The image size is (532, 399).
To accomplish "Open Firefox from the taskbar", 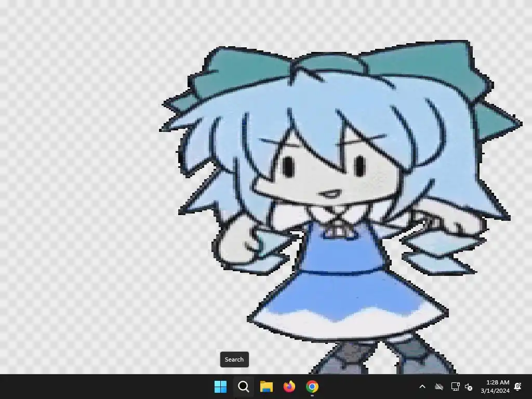I will click(x=289, y=387).
